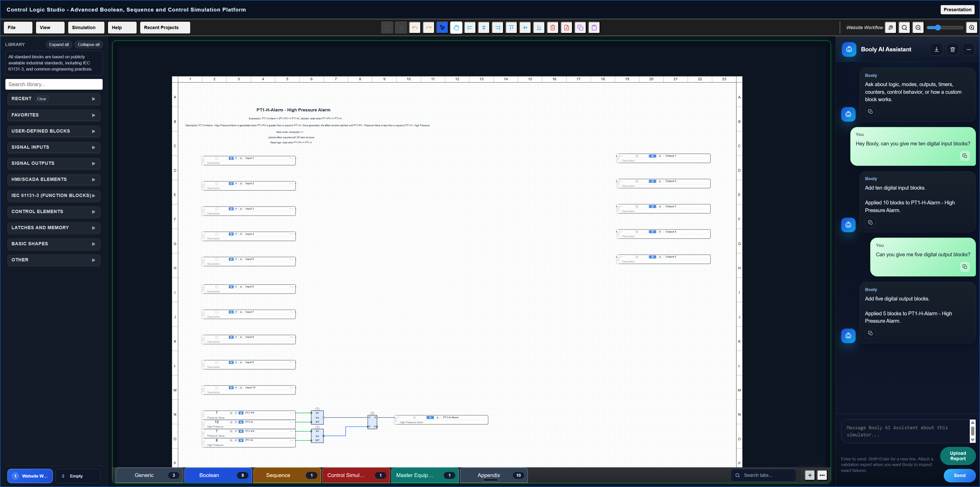Click Collapse all in the library
The height and width of the screenshot is (487, 980).
click(89, 44)
